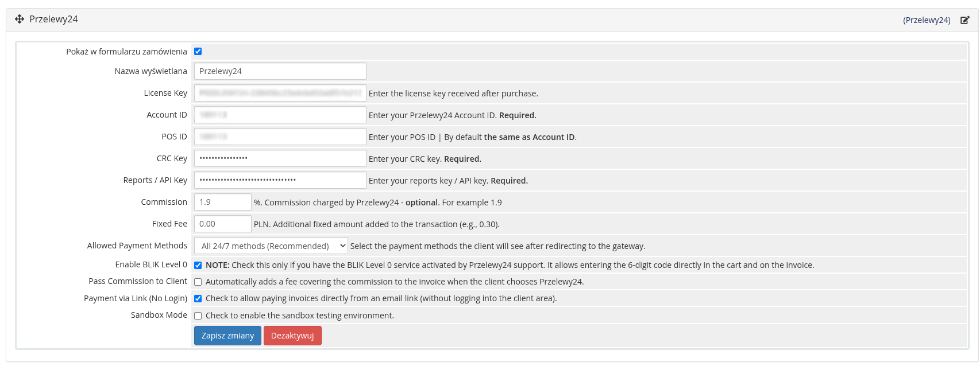Click the Commission percentage field

click(222, 202)
